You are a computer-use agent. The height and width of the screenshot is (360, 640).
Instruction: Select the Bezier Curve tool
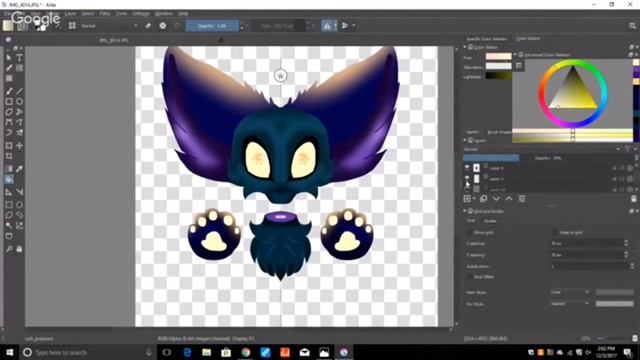9,122
